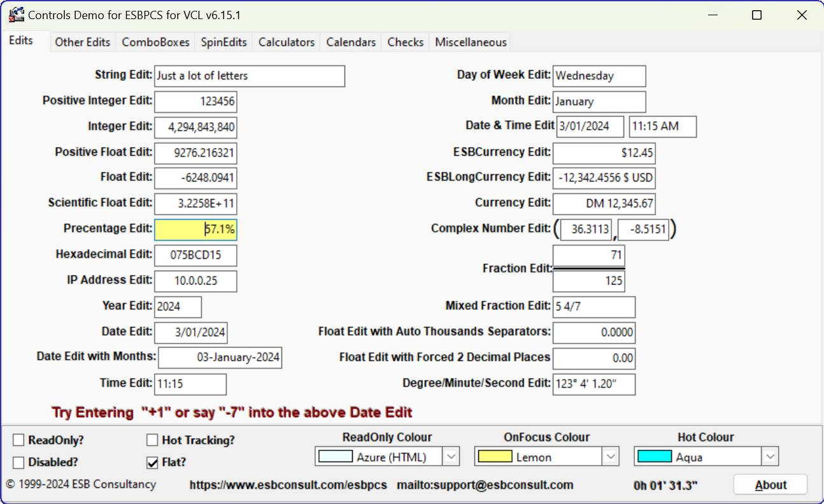Show the Miscellaneous tab

tap(471, 42)
